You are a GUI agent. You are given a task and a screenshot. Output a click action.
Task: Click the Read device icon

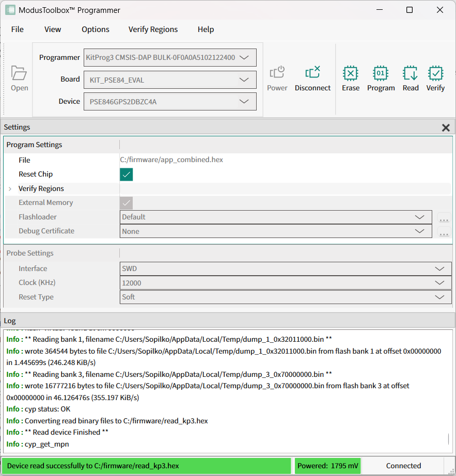(x=411, y=74)
